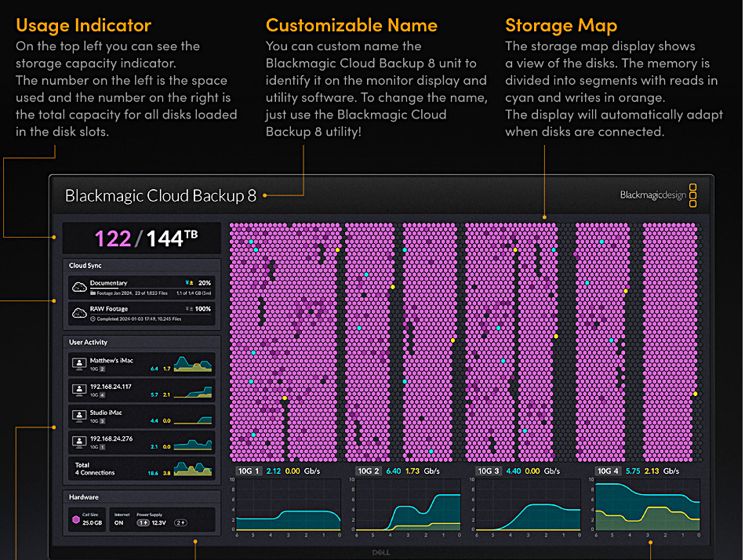This screenshot has width=745, height=560.
Task: Click the user monitor icon for 192.168.24.117
Action: (79, 391)
